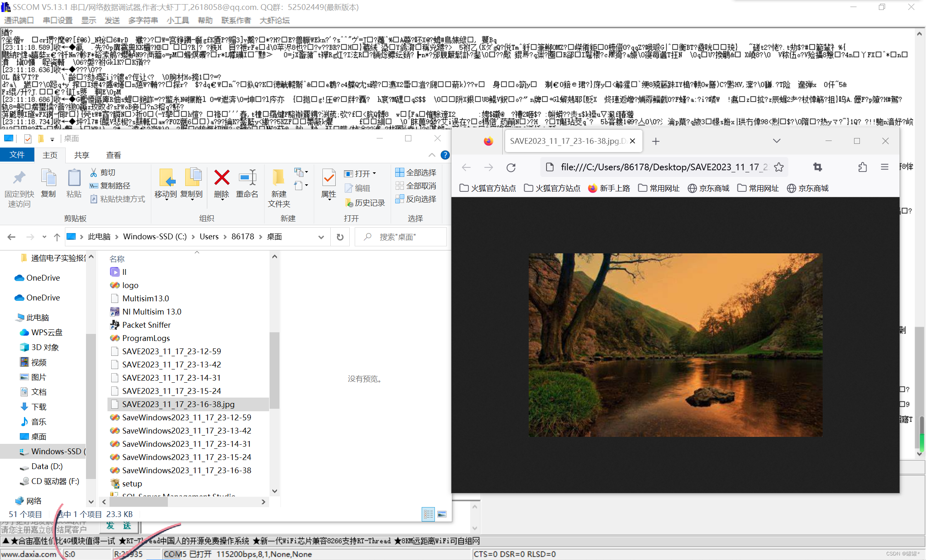926x560 pixels.
Task: Open SSCOM 小工具 menu
Action: coord(178,20)
